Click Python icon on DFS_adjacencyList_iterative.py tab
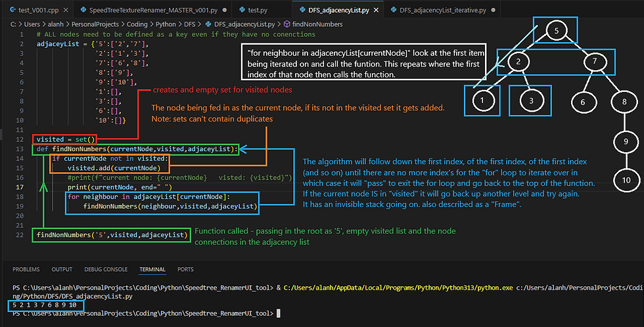644x327 pixels. (394, 10)
